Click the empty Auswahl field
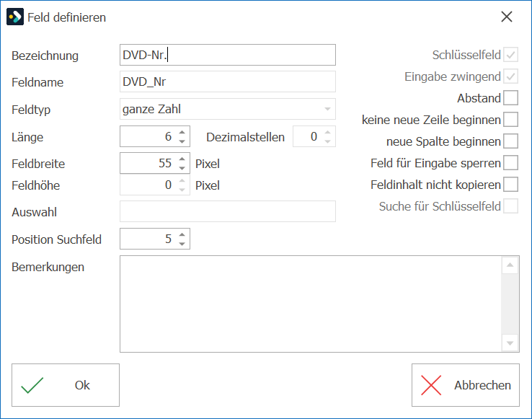 [228, 211]
